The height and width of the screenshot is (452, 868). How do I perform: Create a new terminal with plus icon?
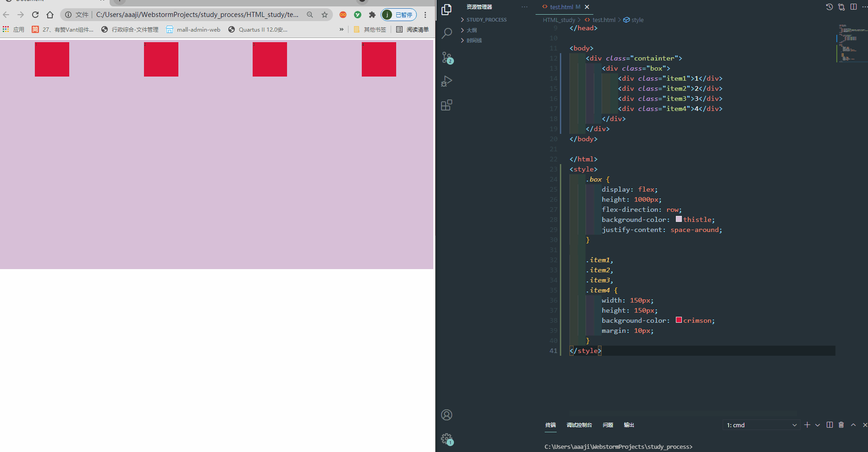click(x=807, y=425)
